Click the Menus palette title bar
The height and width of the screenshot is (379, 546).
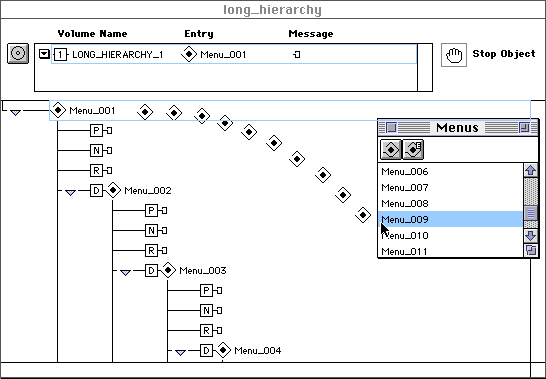[458, 128]
